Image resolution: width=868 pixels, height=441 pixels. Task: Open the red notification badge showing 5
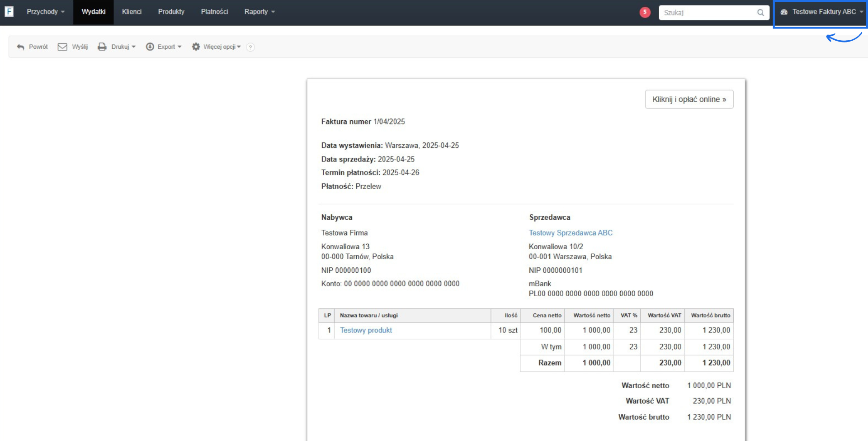(645, 12)
